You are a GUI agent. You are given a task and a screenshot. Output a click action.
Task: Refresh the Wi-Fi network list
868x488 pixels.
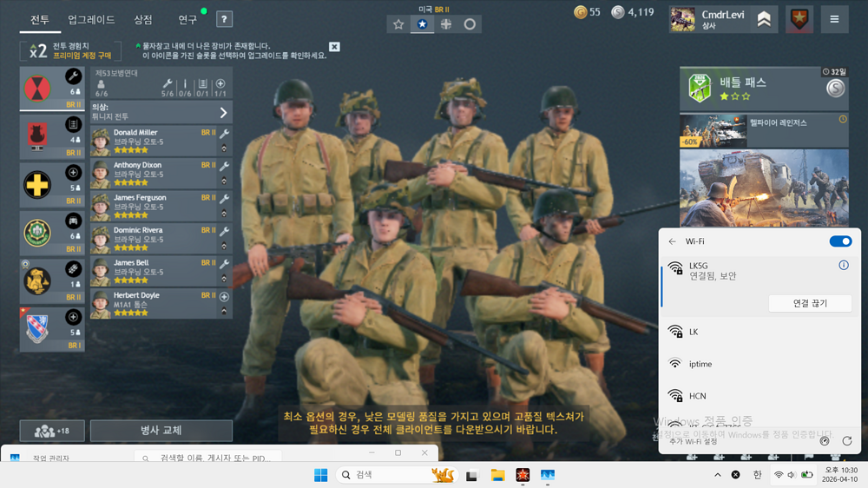click(x=846, y=441)
